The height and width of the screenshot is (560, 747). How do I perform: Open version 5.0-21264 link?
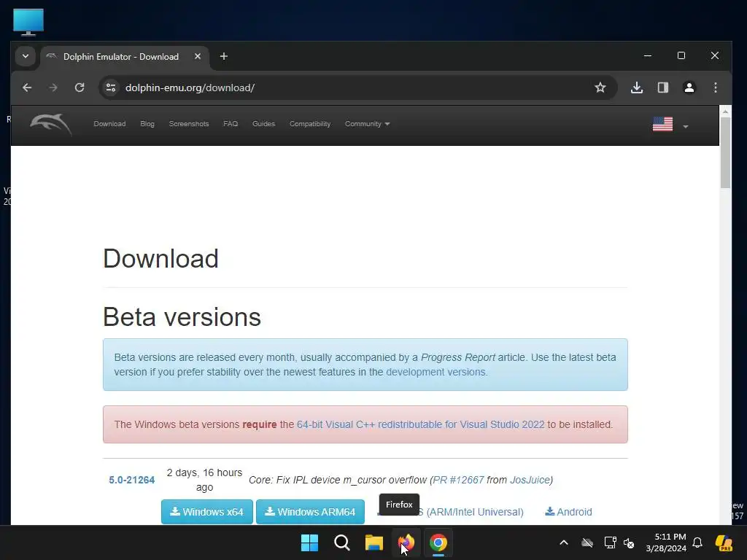point(132,480)
